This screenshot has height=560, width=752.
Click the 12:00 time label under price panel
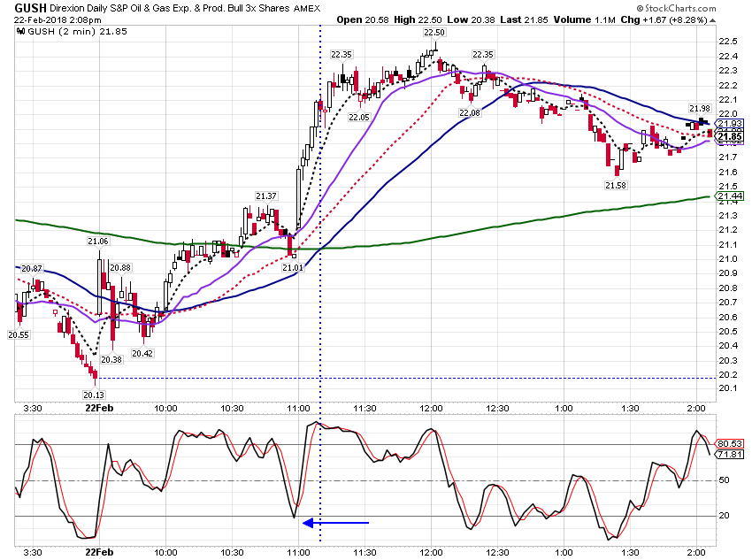(431, 408)
